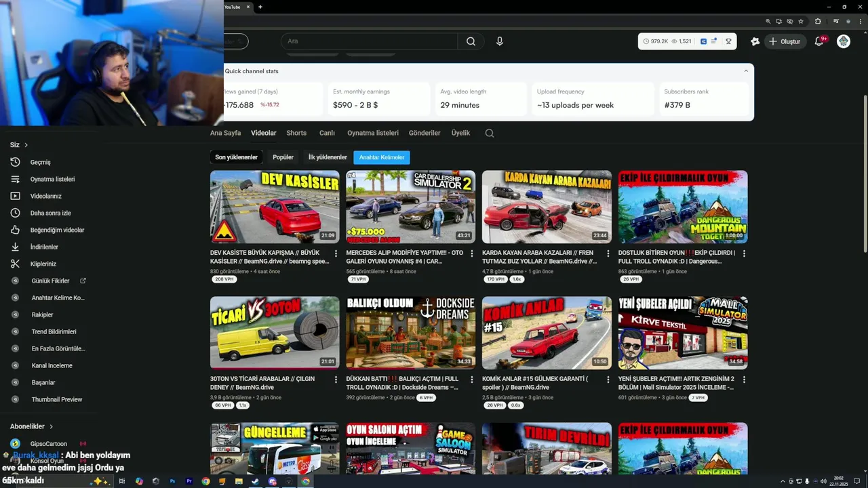Select the Son yüklenenler filter chip
The height and width of the screenshot is (488, 868).
[237, 157]
